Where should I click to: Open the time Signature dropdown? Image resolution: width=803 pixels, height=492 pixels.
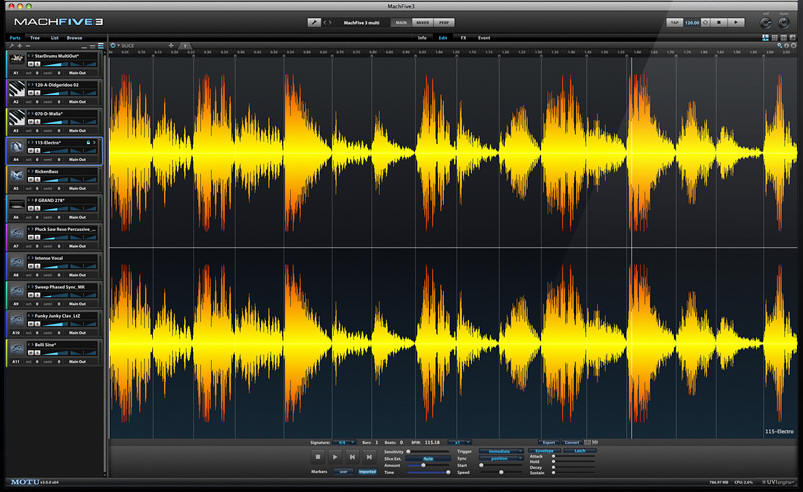tap(346, 441)
